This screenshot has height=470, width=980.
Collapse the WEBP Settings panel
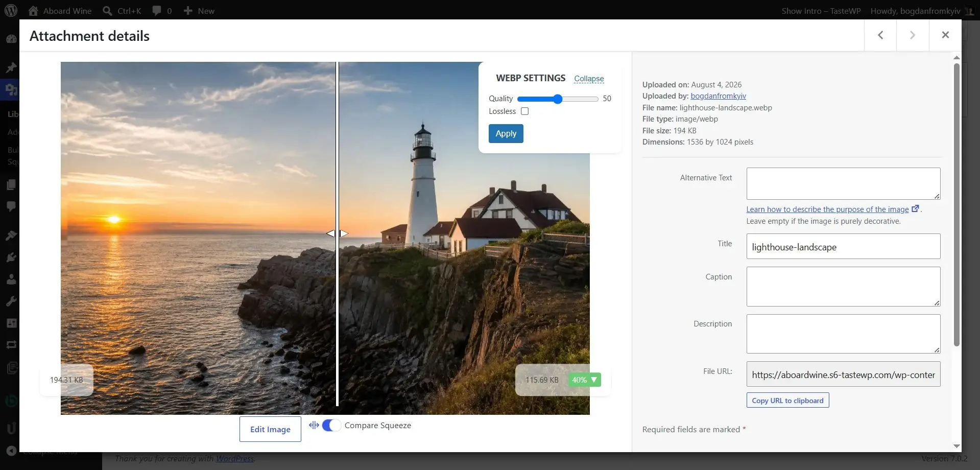[x=589, y=79]
